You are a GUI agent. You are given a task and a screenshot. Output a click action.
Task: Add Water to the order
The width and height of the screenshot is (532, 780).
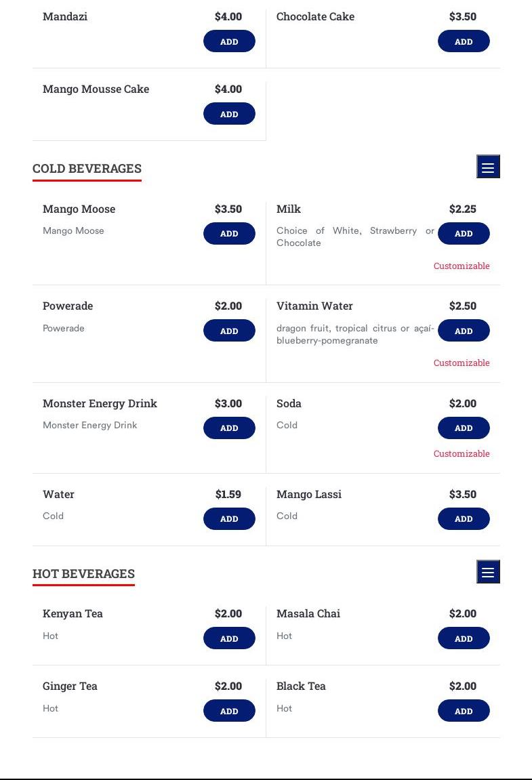point(229,518)
